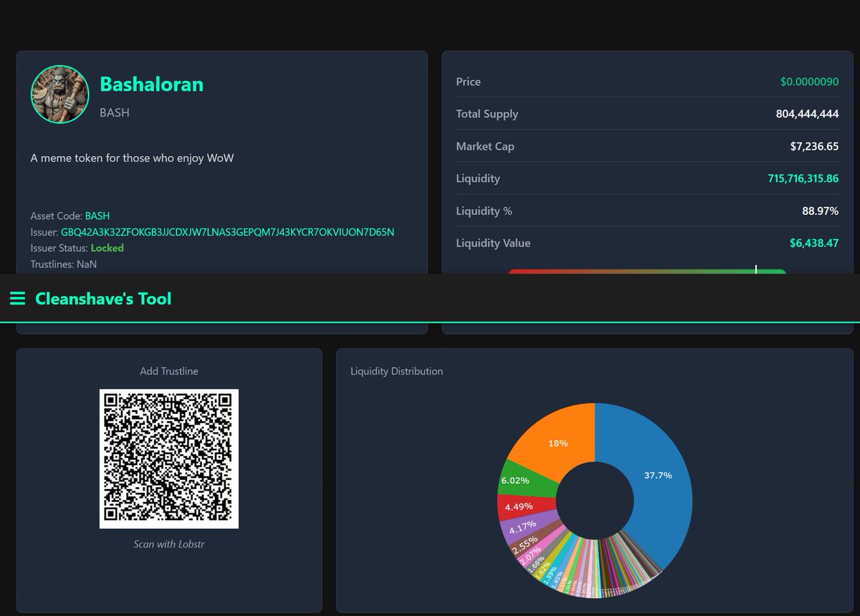Click the Trustlines: NaN line
This screenshot has width=860, height=616.
point(64,264)
